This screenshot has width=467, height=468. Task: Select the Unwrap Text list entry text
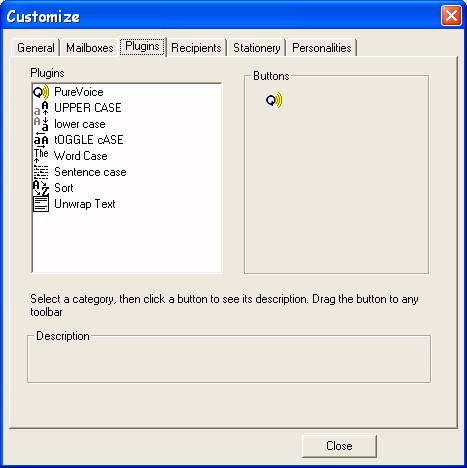[85, 204]
